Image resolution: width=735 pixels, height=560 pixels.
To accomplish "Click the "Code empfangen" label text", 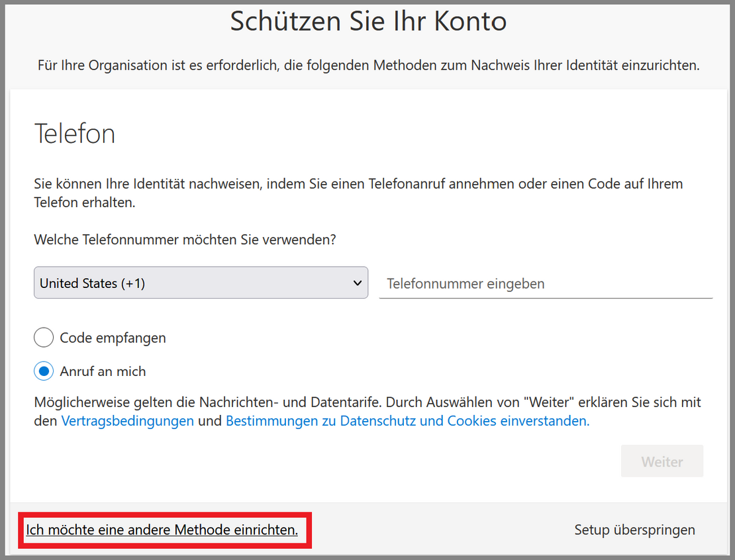I will (113, 338).
